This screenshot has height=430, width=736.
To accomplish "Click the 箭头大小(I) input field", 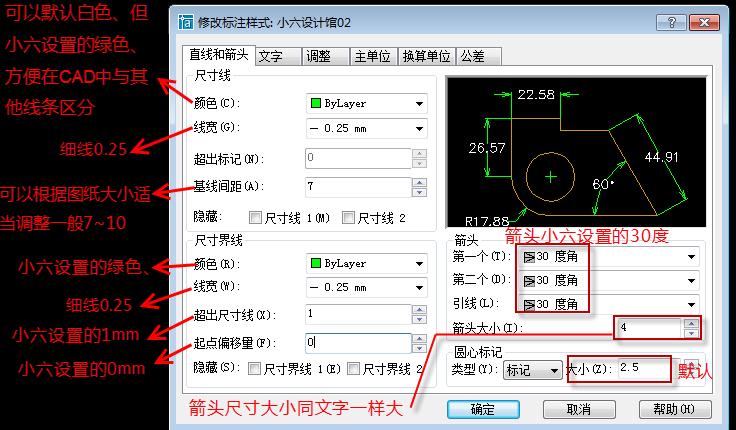I will pos(649,328).
